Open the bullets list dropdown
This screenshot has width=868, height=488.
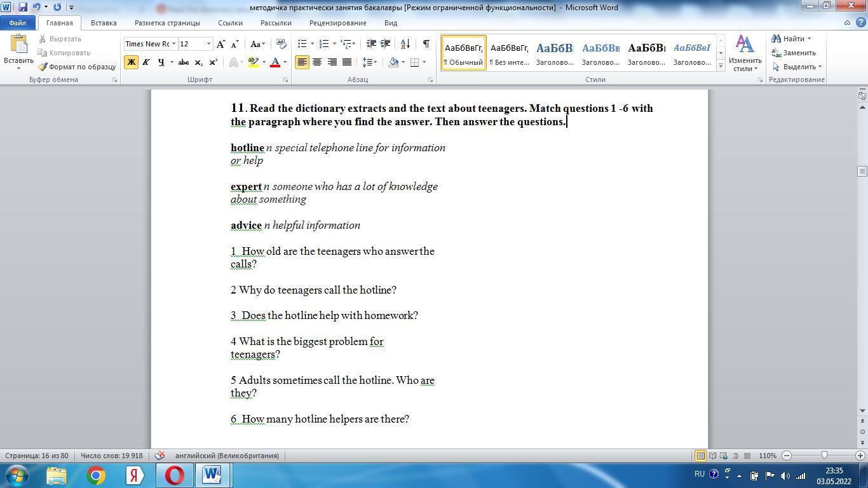click(x=312, y=44)
